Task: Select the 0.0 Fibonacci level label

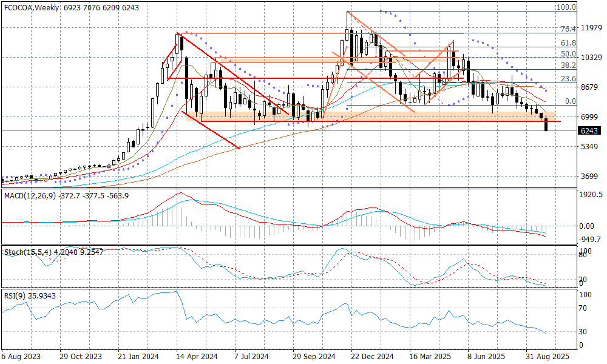Action: pos(569,101)
